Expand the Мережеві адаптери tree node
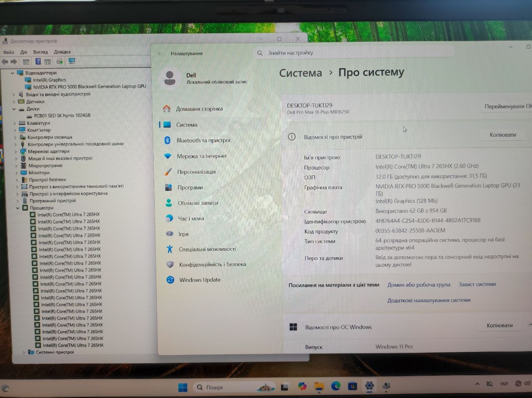This screenshot has height=398, width=532. tap(16, 151)
